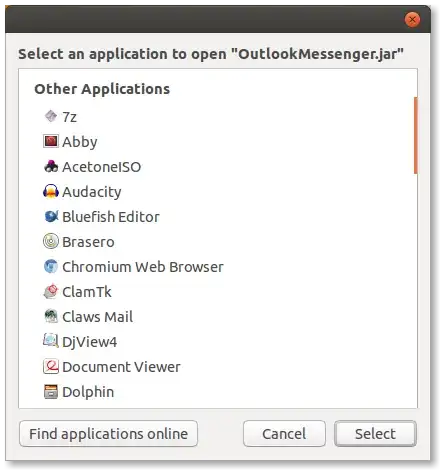
Task: Select Document Viewer in the list
Action: tap(121, 367)
